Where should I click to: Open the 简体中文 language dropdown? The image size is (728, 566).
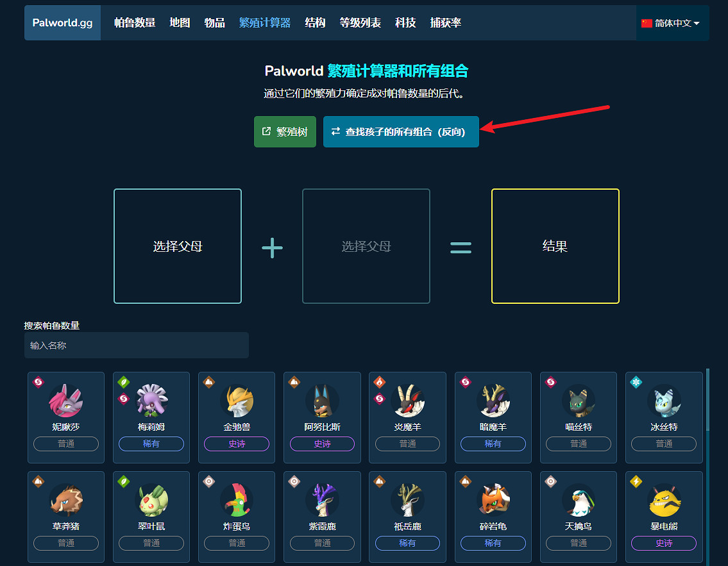(x=670, y=23)
